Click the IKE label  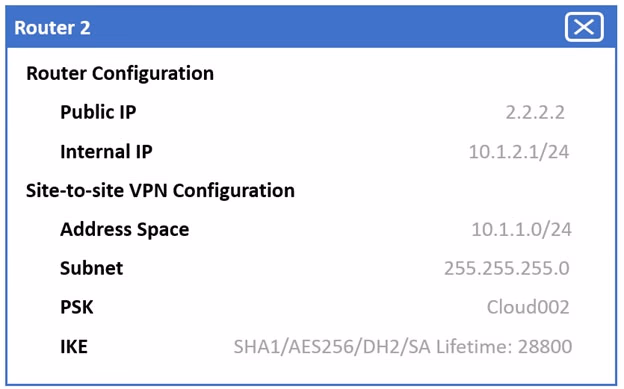74,346
